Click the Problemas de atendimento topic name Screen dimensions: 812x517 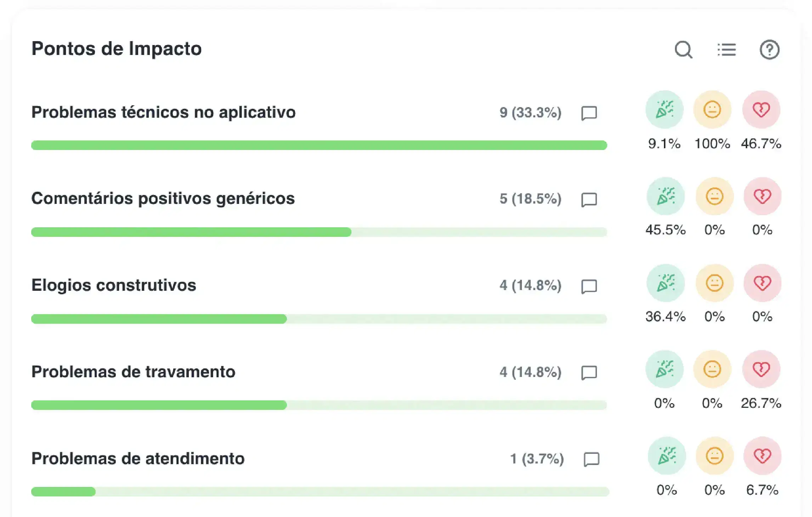coord(137,458)
